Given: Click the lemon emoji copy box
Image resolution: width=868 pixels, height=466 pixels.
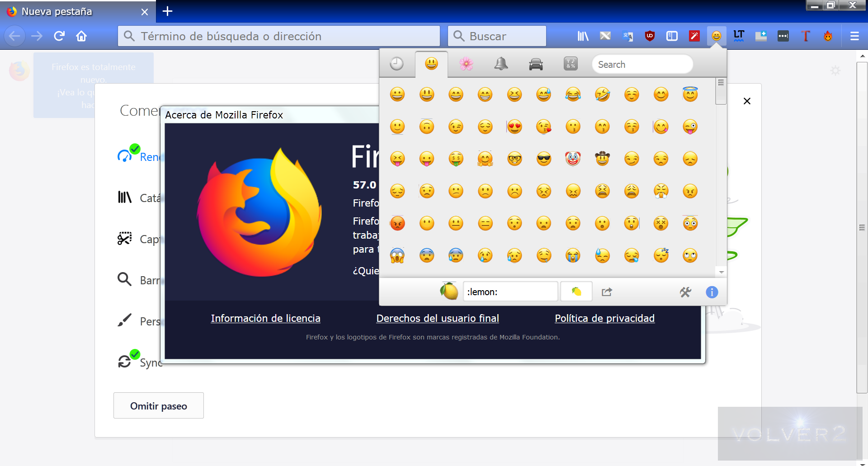Looking at the screenshot, I should pos(576,292).
